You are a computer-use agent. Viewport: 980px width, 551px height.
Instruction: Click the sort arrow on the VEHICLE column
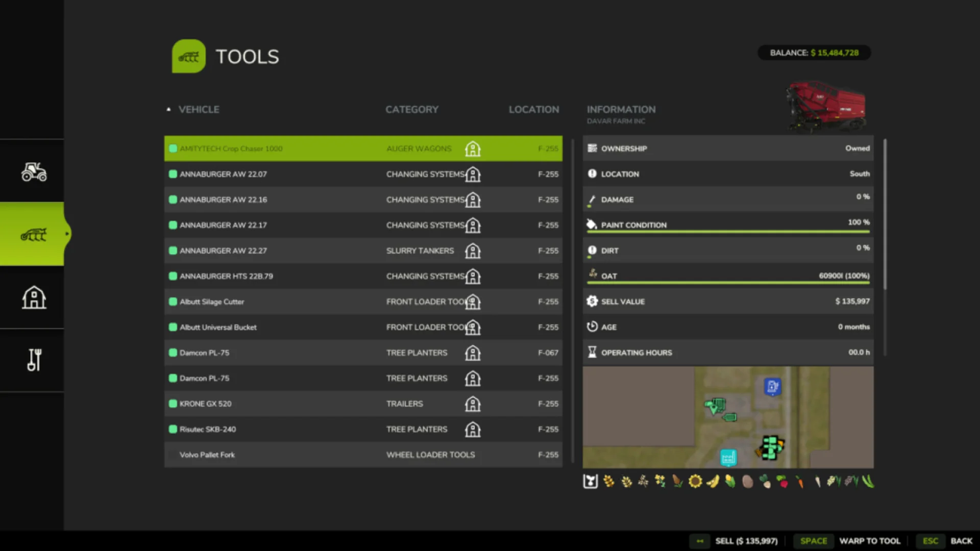[x=168, y=109]
